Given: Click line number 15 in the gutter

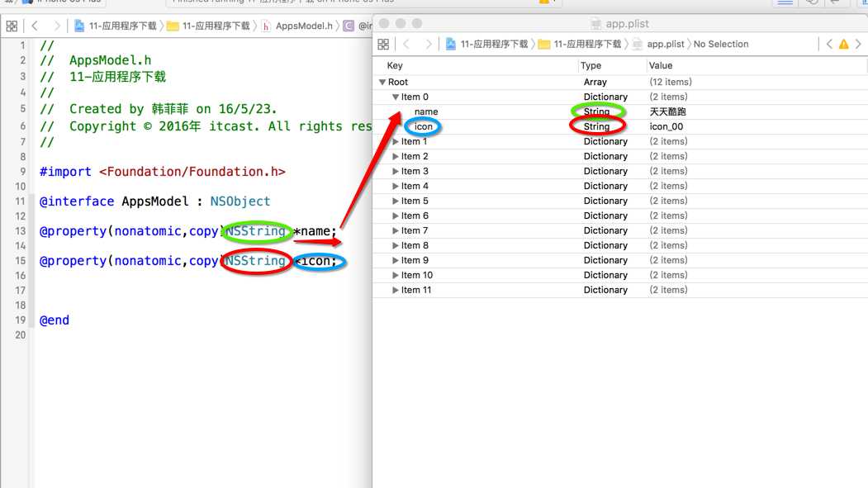Looking at the screenshot, I should [x=20, y=261].
